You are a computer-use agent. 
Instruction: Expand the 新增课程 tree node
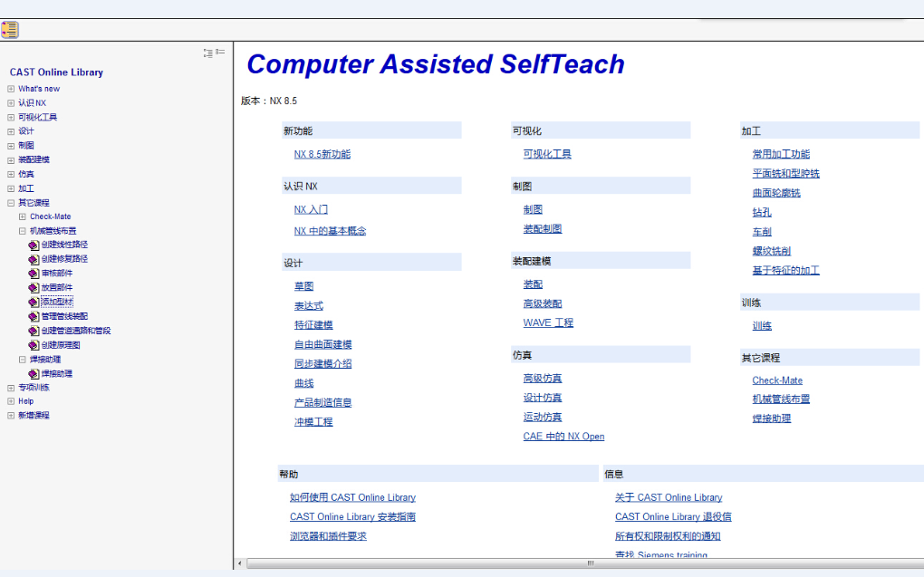11,416
